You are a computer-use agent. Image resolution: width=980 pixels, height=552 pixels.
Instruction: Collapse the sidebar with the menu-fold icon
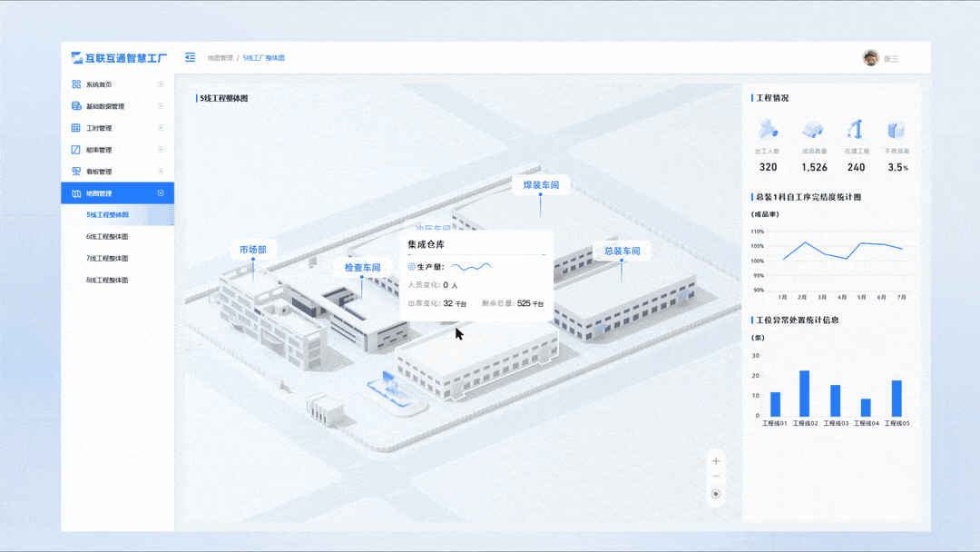(x=190, y=57)
